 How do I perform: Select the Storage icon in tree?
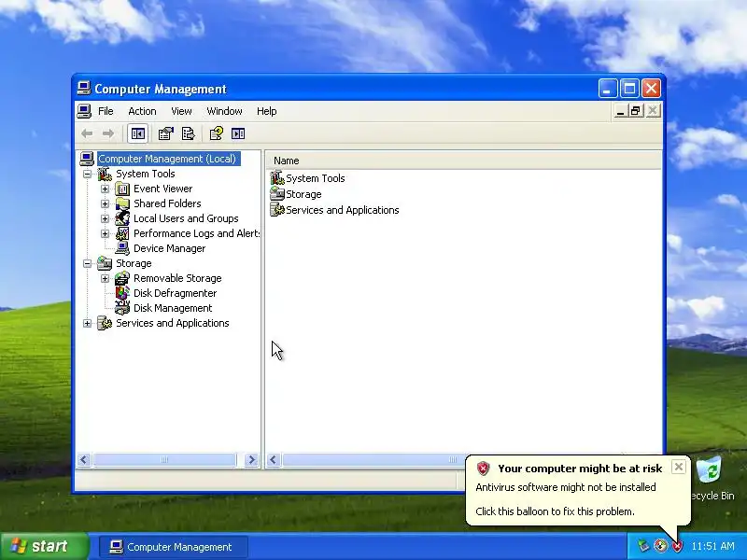pyautogui.click(x=105, y=263)
